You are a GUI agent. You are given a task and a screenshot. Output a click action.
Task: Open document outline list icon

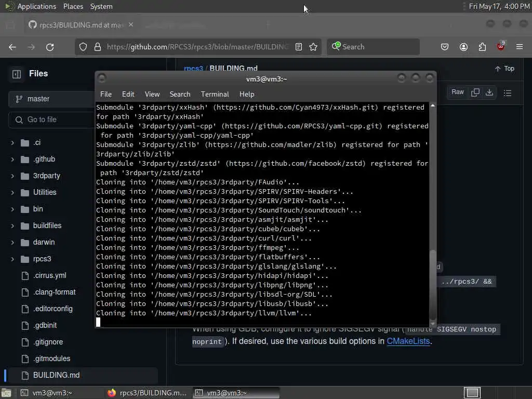coord(508,93)
